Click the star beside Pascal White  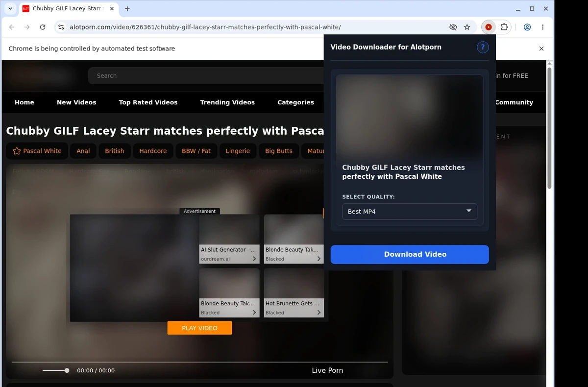pyautogui.click(x=17, y=151)
